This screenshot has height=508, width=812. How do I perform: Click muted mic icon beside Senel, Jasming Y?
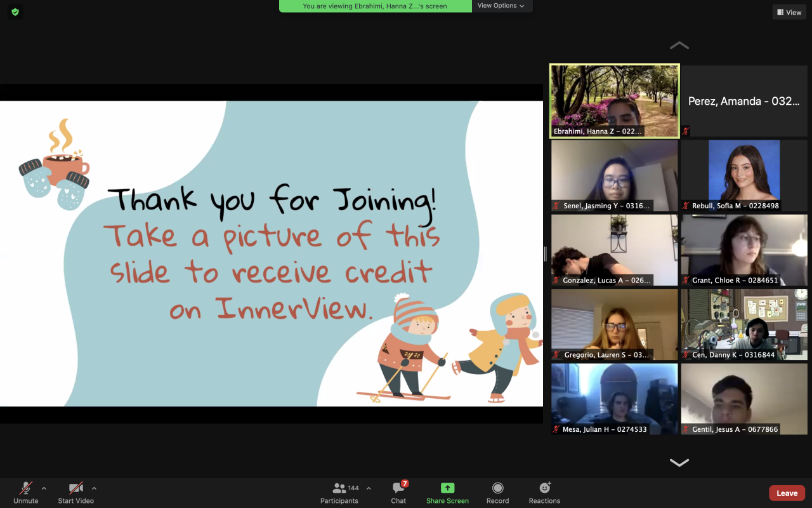click(556, 206)
